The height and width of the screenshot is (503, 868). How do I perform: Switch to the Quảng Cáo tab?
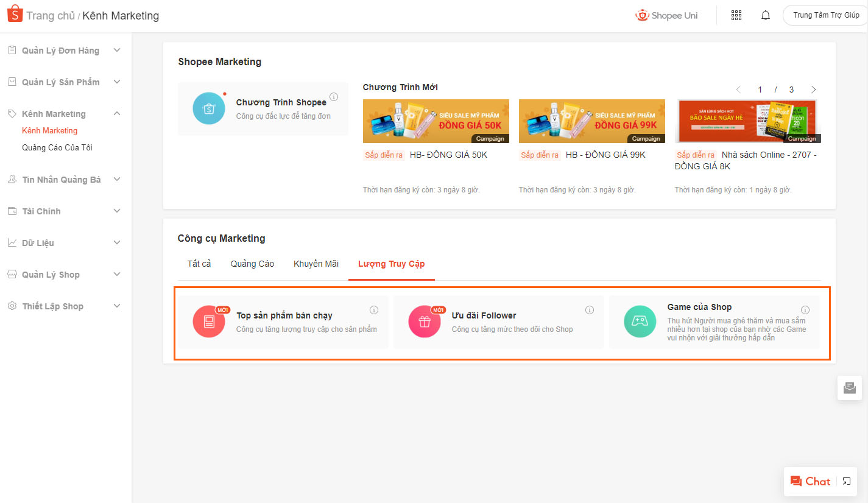tap(252, 264)
